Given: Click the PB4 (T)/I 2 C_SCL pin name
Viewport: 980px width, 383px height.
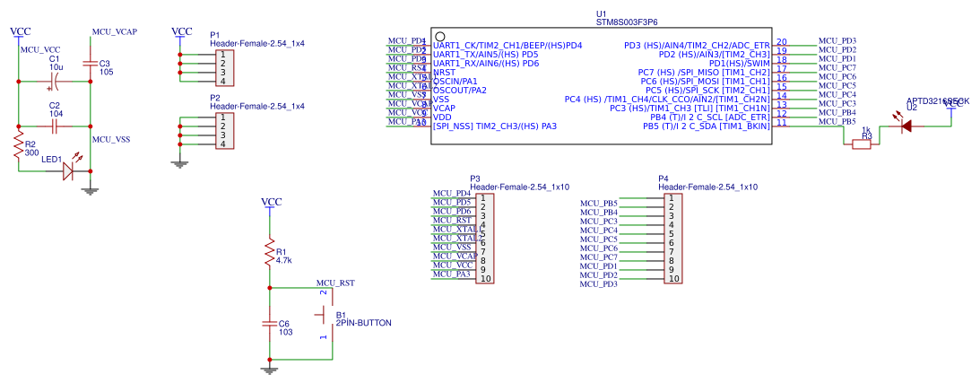Looking at the screenshot, I should click(x=709, y=117).
